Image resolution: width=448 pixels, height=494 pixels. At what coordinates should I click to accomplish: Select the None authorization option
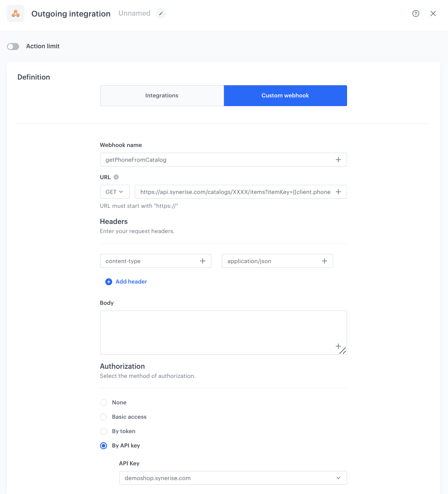[104, 403]
